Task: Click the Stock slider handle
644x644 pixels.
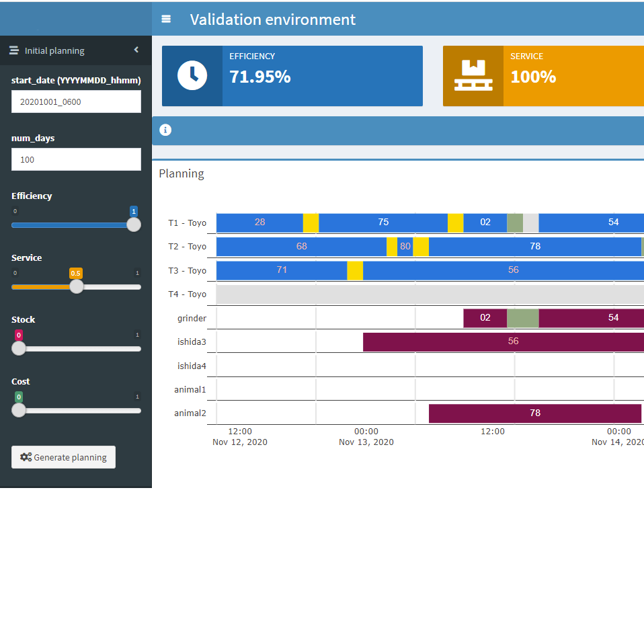Action: click(18, 348)
